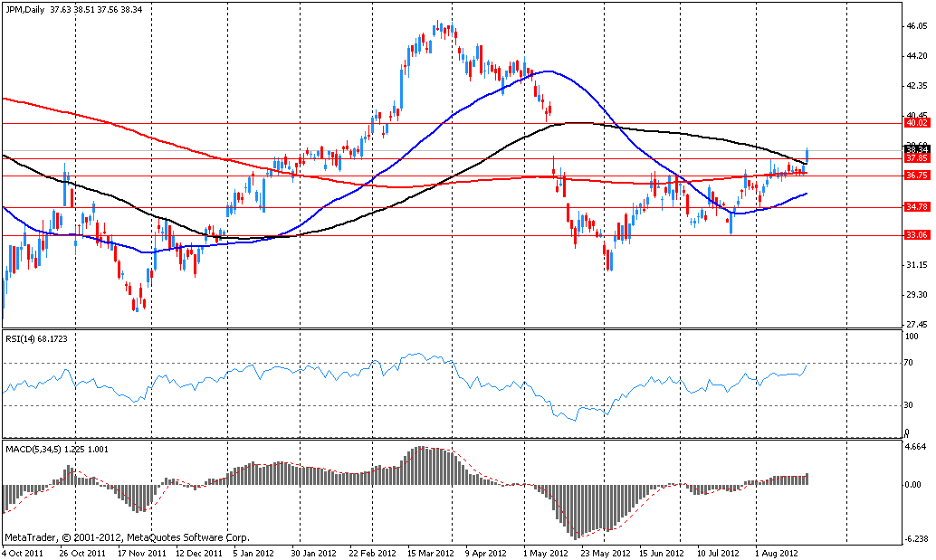Click the MACD -6.238 scale value
The width and height of the screenshot is (936, 560).
pyautogui.click(x=917, y=537)
